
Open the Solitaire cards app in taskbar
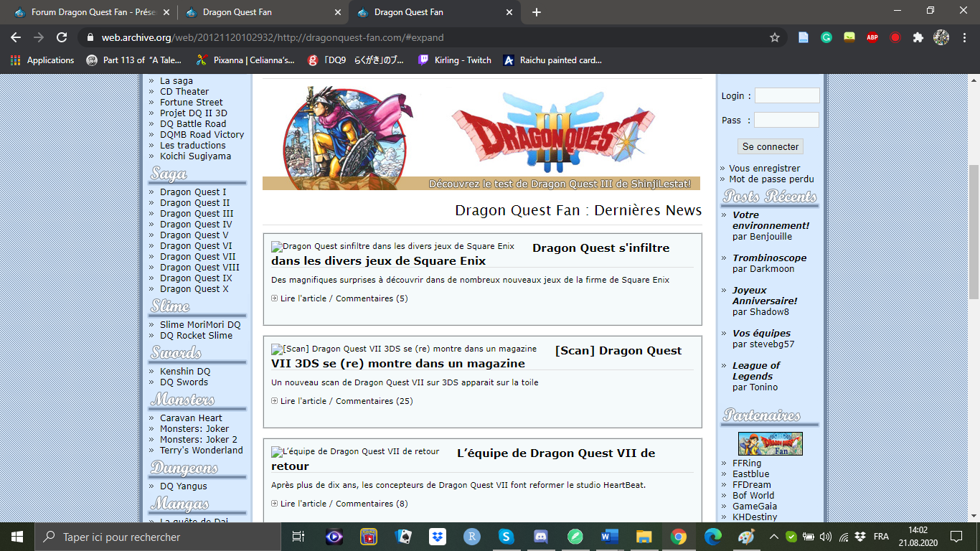402,537
